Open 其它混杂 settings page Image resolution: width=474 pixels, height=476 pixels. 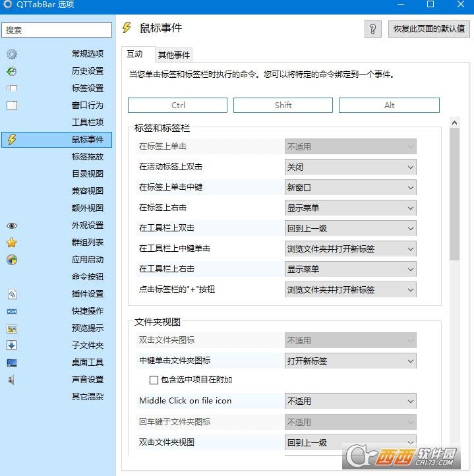(57, 397)
